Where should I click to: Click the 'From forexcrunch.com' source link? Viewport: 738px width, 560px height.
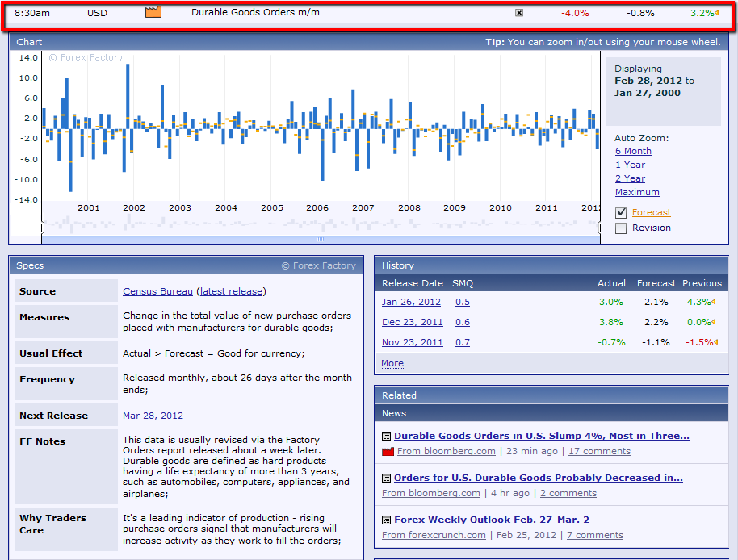(x=434, y=535)
